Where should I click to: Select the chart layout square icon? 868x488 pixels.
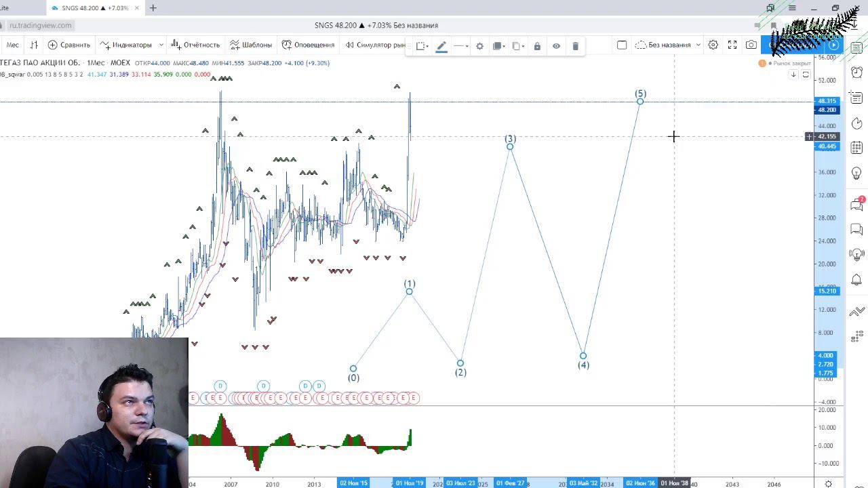[x=622, y=45]
